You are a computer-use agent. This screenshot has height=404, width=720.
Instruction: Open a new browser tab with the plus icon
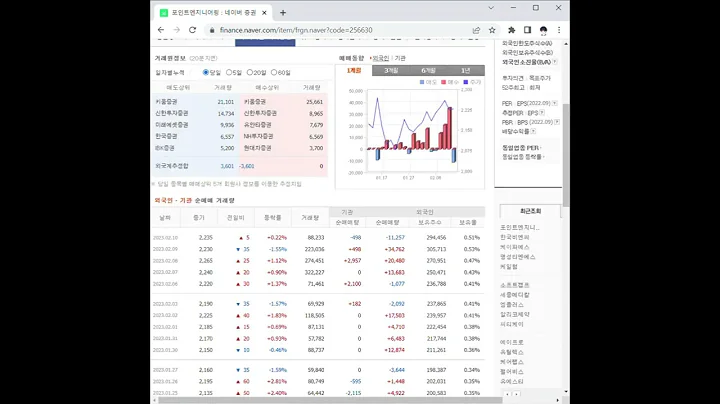[283, 13]
